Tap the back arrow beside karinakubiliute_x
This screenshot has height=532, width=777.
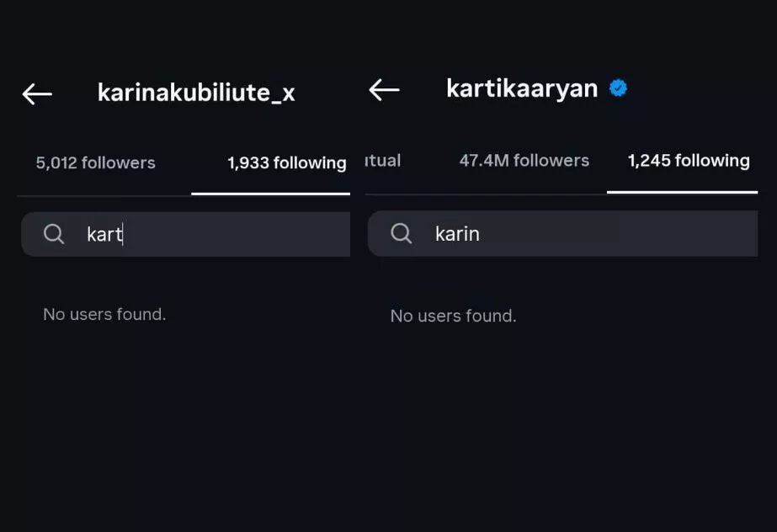click(37, 93)
